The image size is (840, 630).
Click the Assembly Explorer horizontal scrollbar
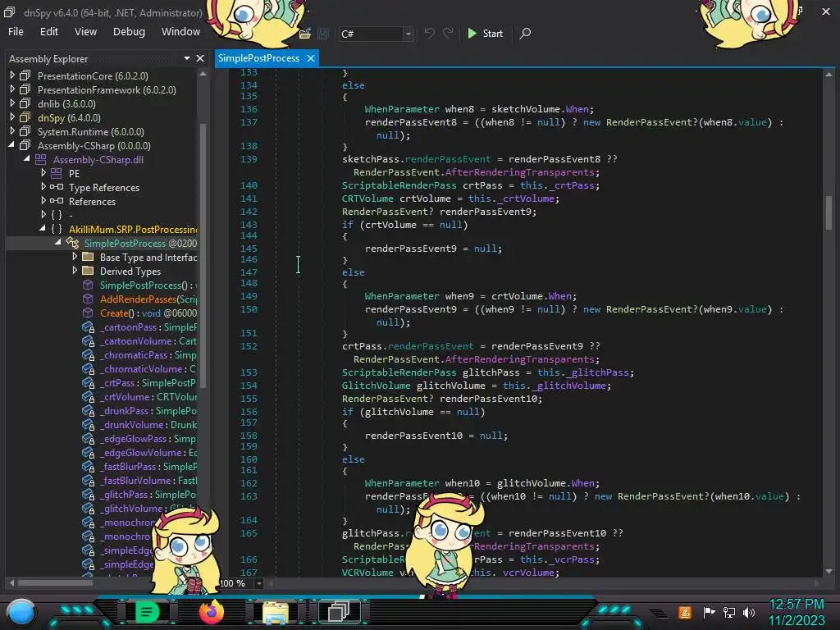pos(55,582)
